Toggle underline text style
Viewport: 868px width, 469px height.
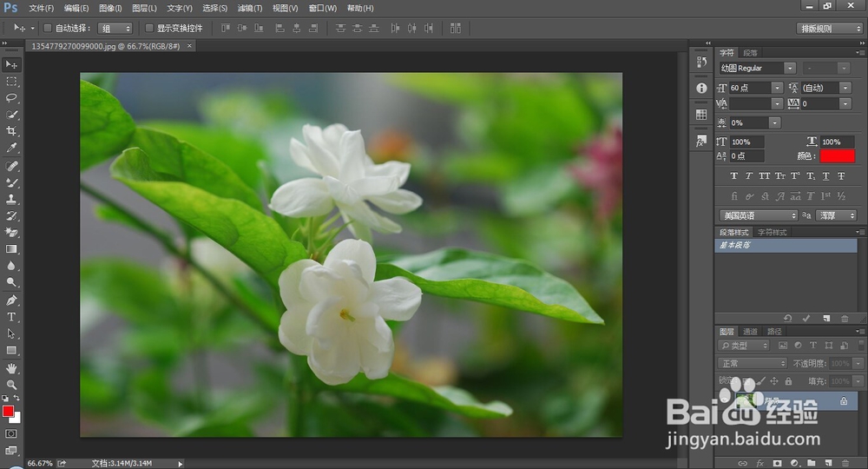tap(826, 176)
